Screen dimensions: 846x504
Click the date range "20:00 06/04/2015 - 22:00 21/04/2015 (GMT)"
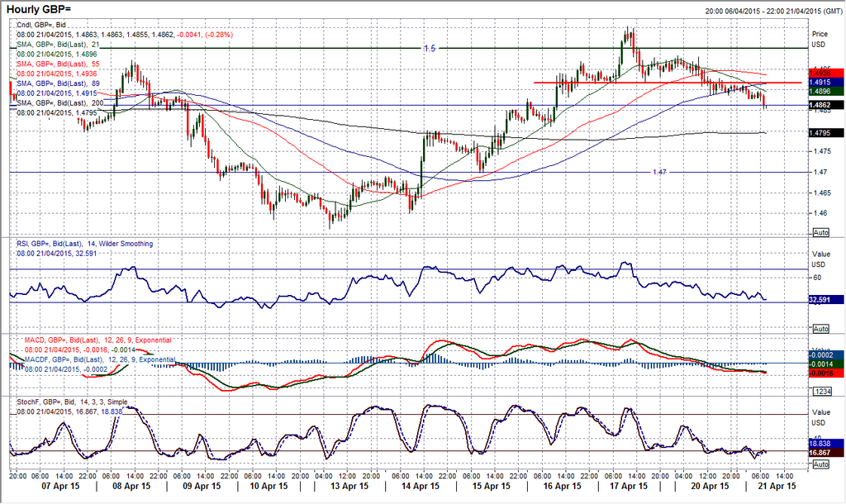(773, 11)
